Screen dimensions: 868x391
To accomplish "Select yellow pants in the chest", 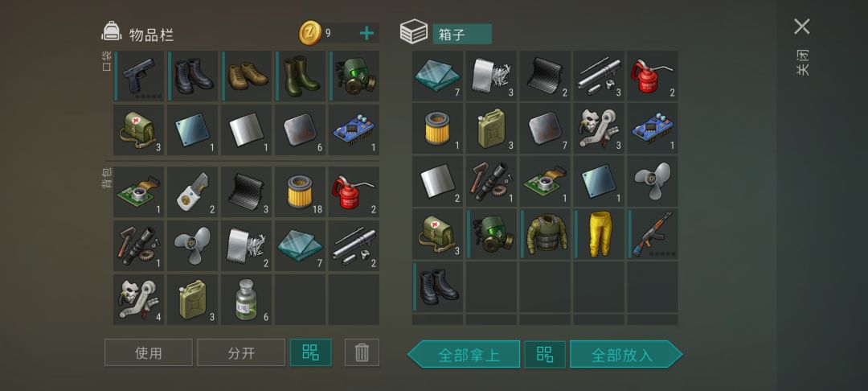I will coord(599,233).
